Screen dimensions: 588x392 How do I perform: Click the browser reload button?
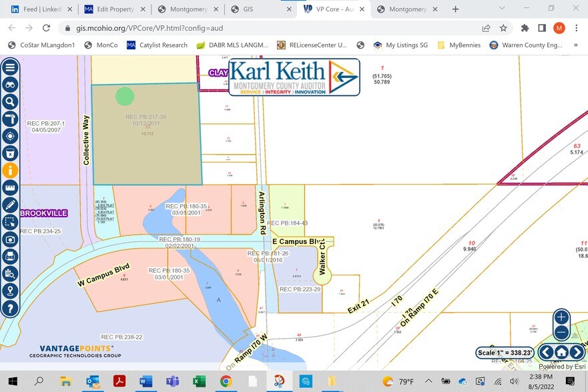46,28
